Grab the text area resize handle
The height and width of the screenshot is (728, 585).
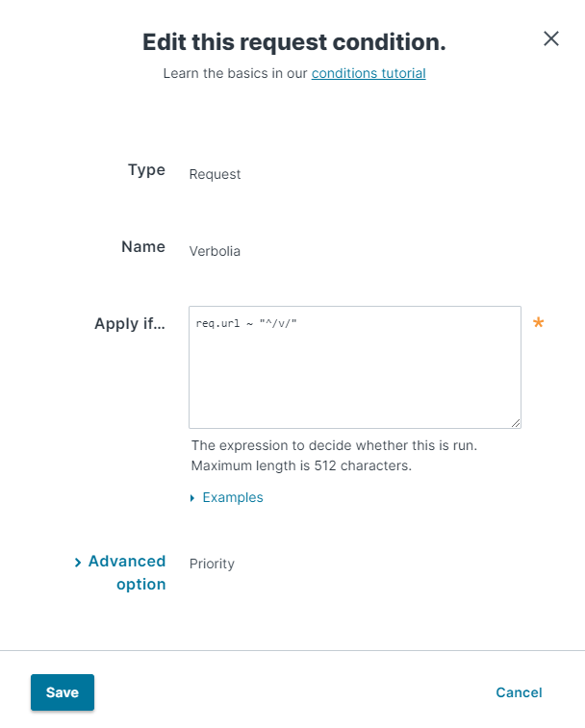pos(516,423)
